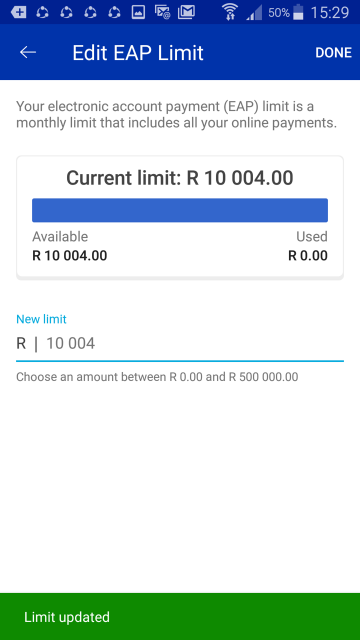Tap the Used R 0.00 amount

[x=308, y=256]
